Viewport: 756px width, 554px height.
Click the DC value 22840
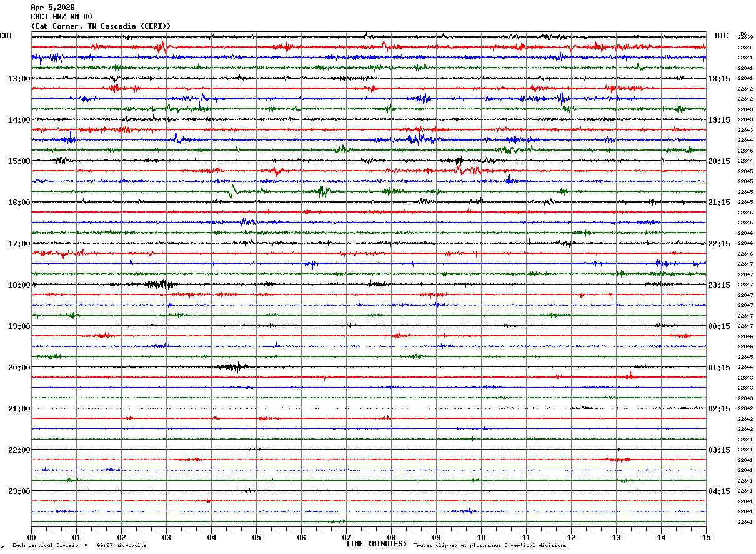click(745, 48)
